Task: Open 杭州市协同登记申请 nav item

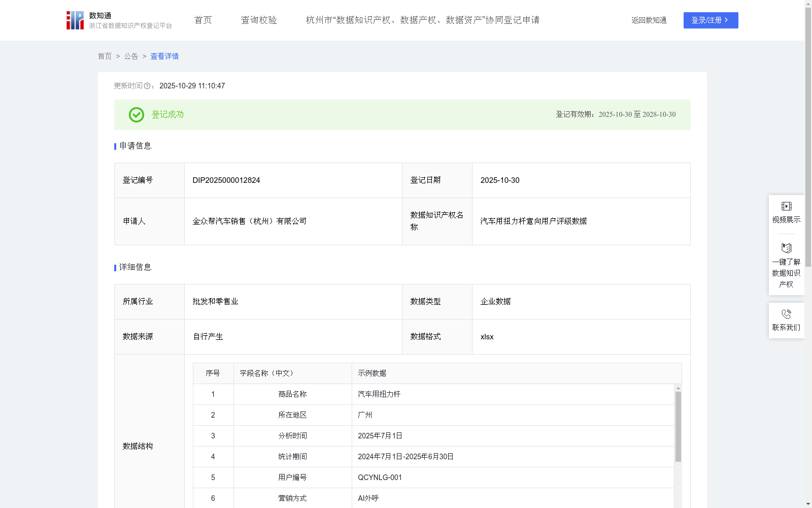Action: pyautogui.click(x=423, y=20)
